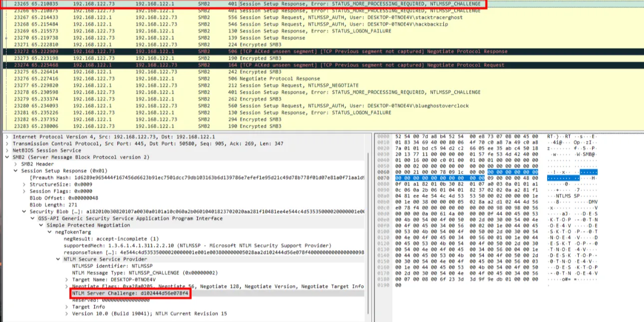Select the negResult: accept-incomplete row
This screenshot has height=322, width=644.
click(x=184, y=239)
